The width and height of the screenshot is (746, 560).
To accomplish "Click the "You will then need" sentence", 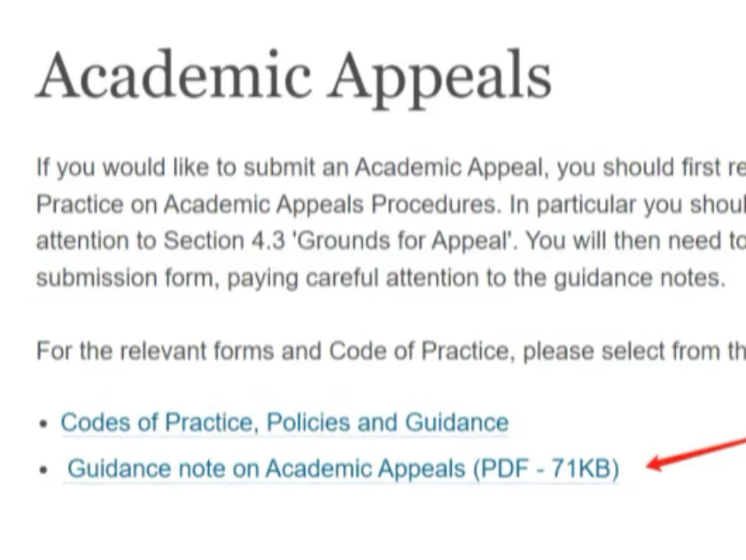I will (x=635, y=241).
